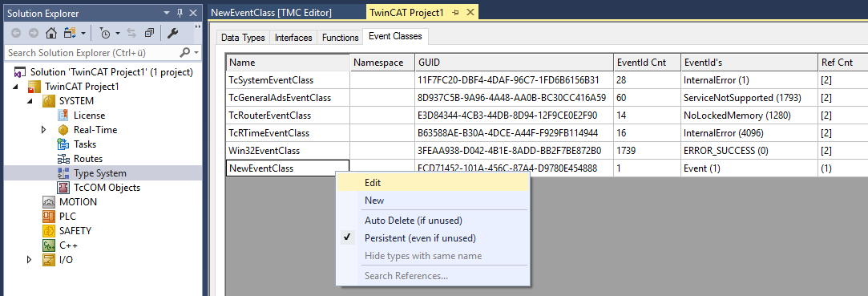Select the Win32EventClass name cell

pos(288,151)
